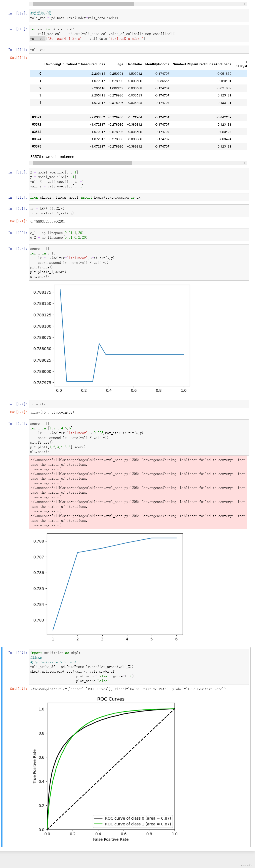Select the MonthlyIncome column header
The height and width of the screenshot is (868, 255).
tap(157, 64)
